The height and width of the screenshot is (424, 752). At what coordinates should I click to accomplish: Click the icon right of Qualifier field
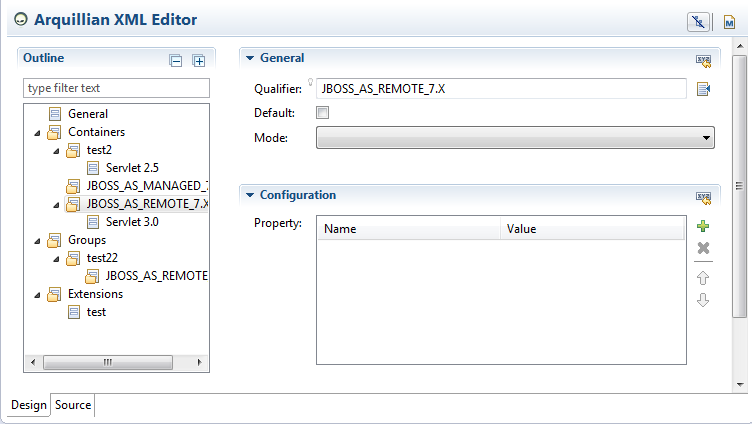tap(703, 90)
